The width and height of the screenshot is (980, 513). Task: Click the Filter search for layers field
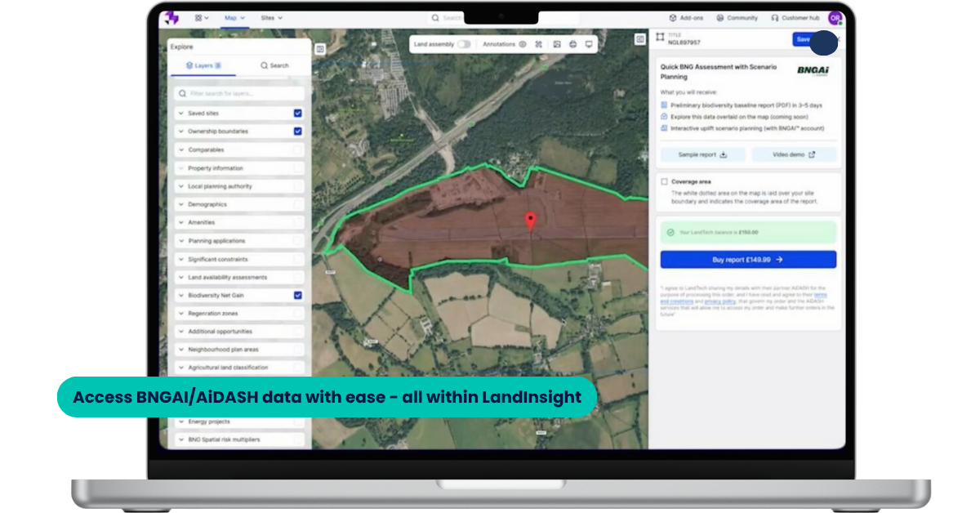[240, 94]
